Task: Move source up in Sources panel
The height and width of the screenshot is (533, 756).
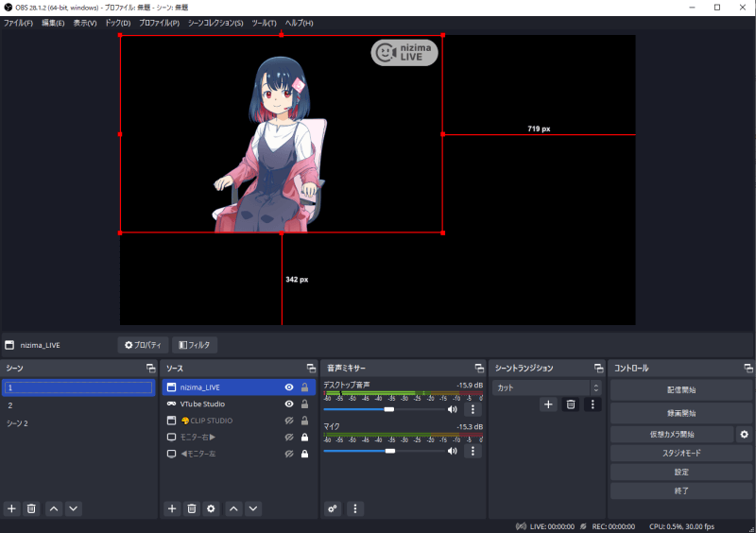Action: [x=233, y=508]
